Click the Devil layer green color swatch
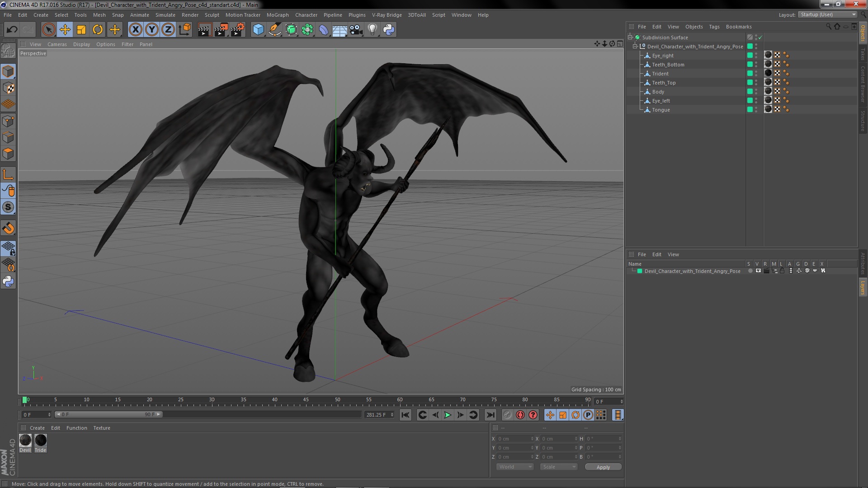Viewport: 868px width, 488px height. [640, 271]
